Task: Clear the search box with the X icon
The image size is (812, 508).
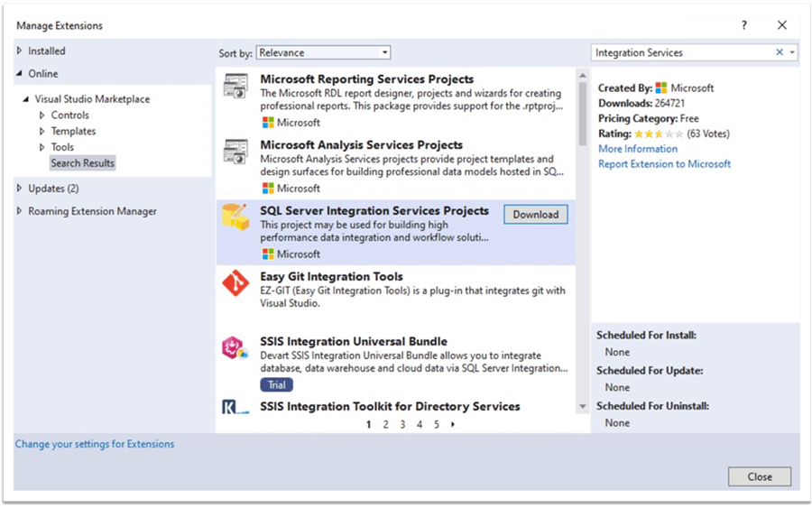Action: [x=779, y=52]
